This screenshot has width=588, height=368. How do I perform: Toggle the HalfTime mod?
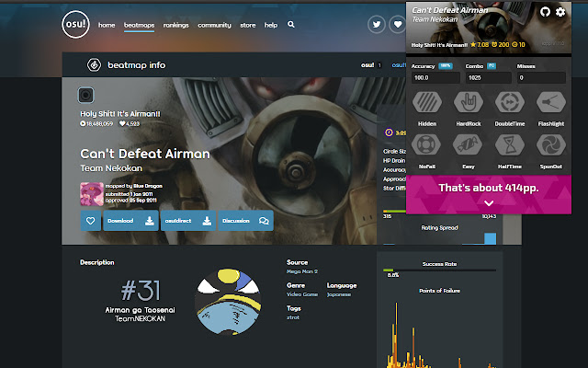(x=510, y=144)
